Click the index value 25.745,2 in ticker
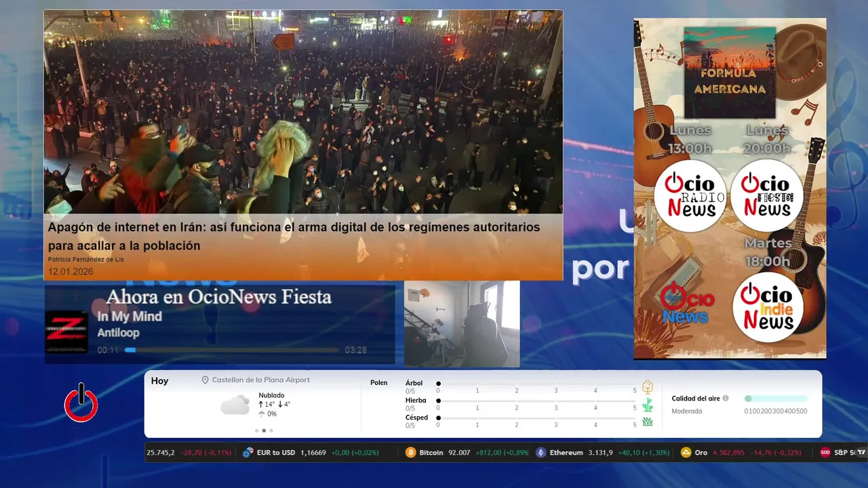868x488 pixels. (160, 452)
